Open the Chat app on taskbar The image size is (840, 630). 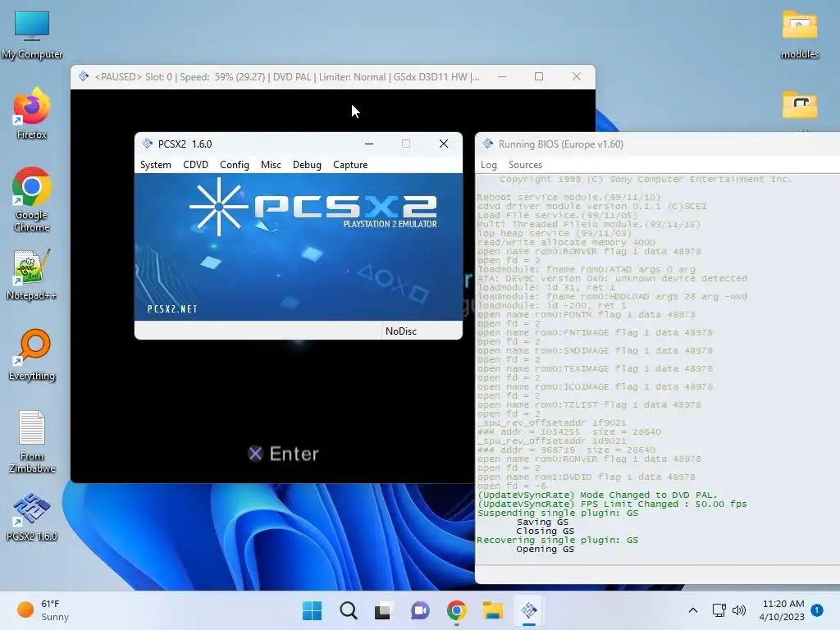click(x=420, y=610)
